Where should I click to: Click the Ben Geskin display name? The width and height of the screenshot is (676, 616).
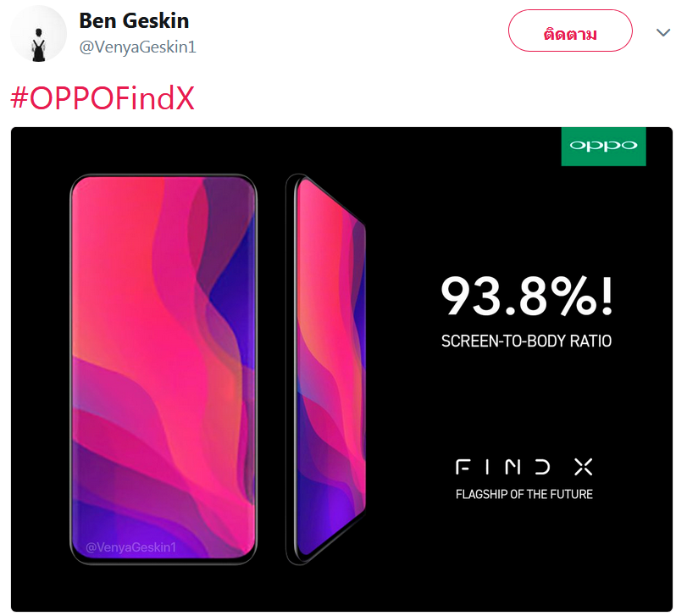coord(134,20)
